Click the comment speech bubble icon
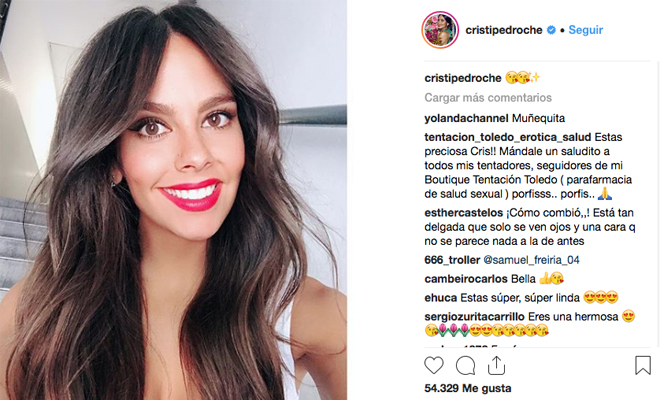This screenshot has width=660, height=400. click(x=465, y=365)
